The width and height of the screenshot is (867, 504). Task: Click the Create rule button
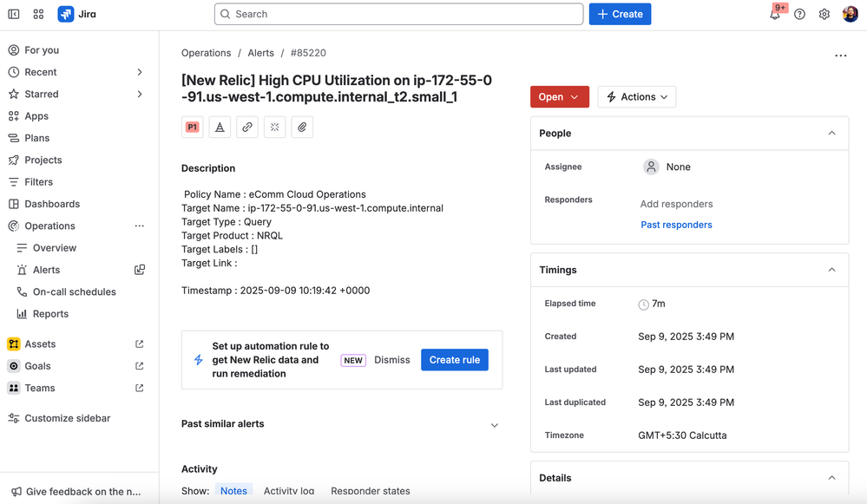tap(455, 360)
